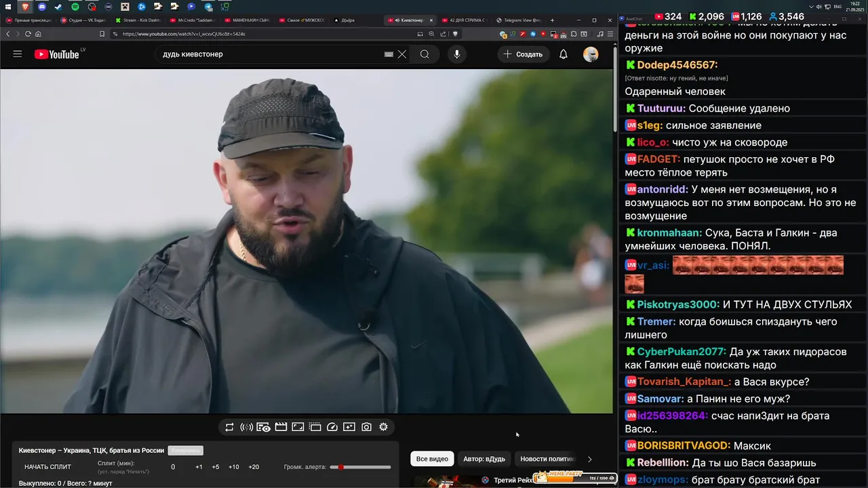
Task: Select the Автор: вДудь filter chip
Action: click(484, 459)
